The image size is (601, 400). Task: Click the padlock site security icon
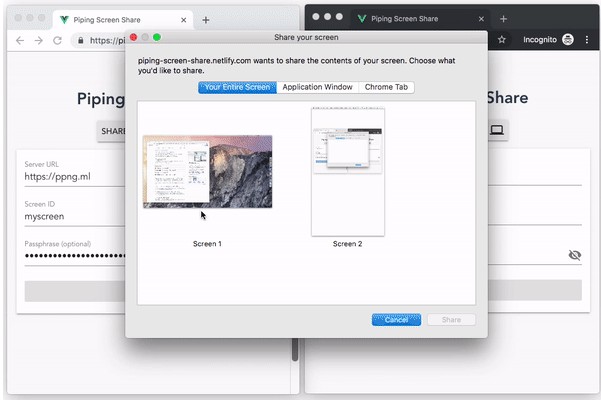[78, 40]
